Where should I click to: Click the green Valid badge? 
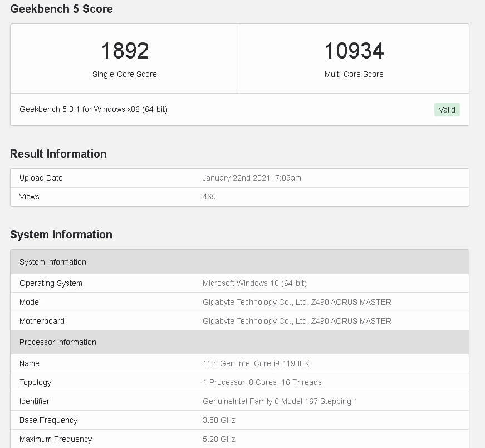point(447,110)
